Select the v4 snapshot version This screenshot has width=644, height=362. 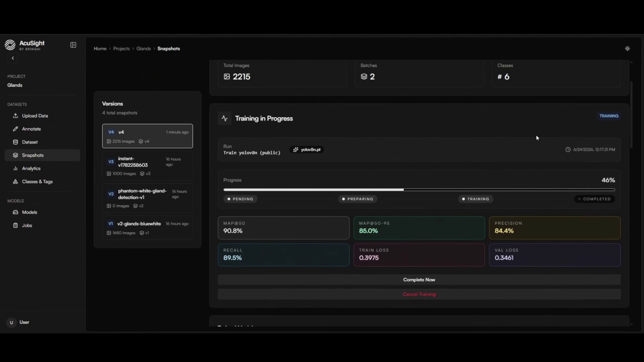(148, 136)
